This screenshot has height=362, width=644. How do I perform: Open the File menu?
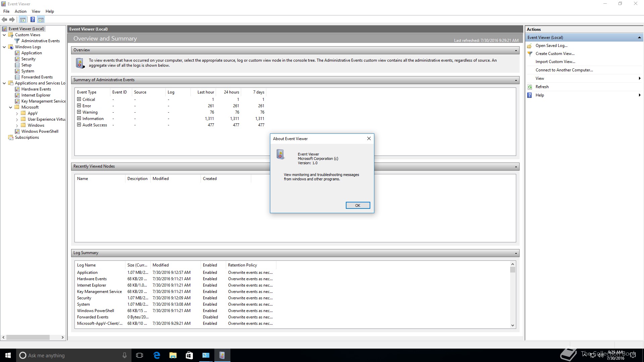click(6, 11)
